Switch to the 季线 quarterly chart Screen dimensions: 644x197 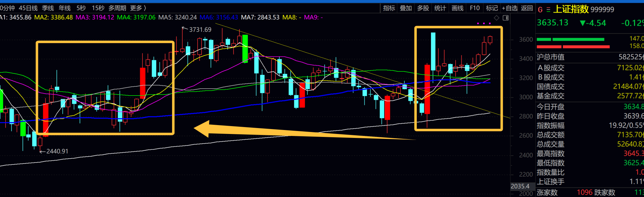click(48, 8)
